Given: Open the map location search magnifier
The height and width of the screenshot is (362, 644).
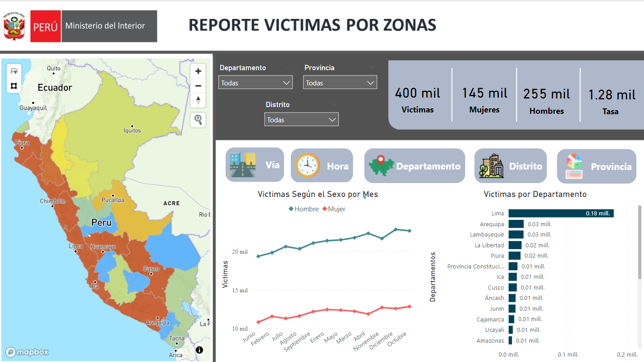Looking at the screenshot, I should pyautogui.click(x=198, y=120).
